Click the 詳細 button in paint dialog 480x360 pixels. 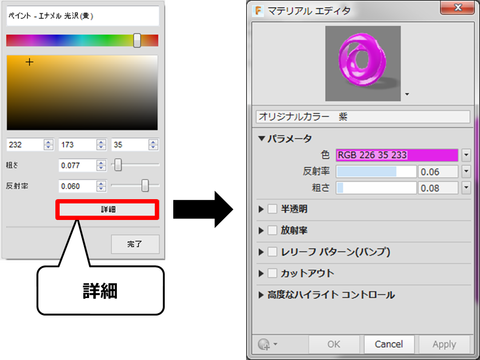[x=107, y=209]
